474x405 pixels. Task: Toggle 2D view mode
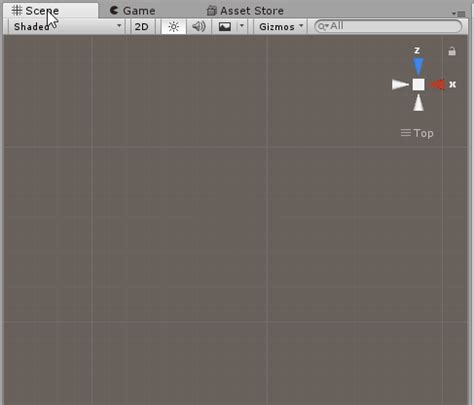pyautogui.click(x=141, y=26)
